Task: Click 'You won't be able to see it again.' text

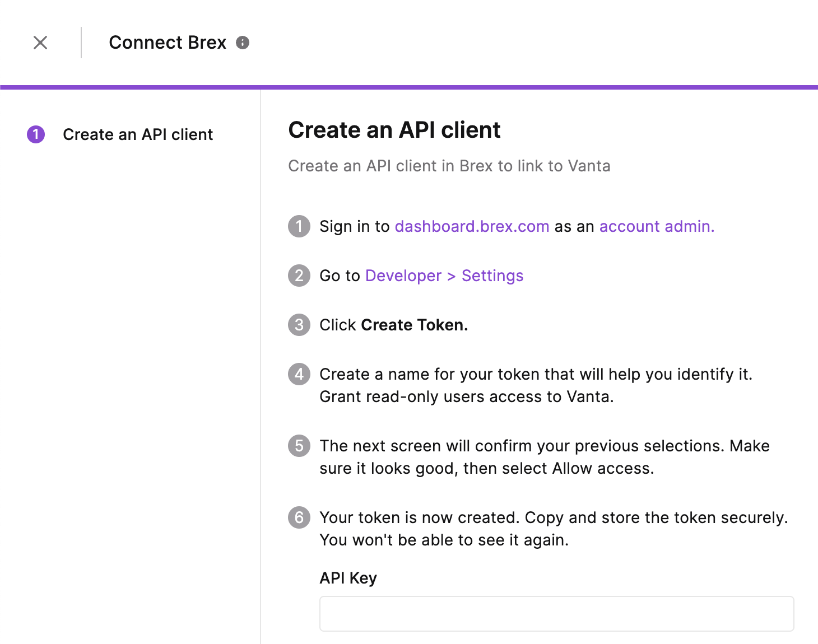Action: 444,540
